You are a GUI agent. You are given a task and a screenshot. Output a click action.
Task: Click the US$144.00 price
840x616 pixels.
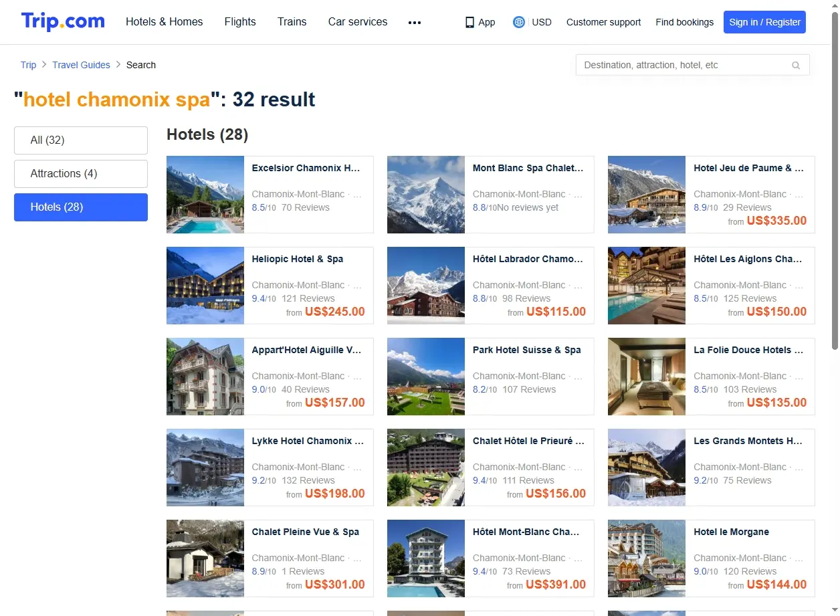776,585
